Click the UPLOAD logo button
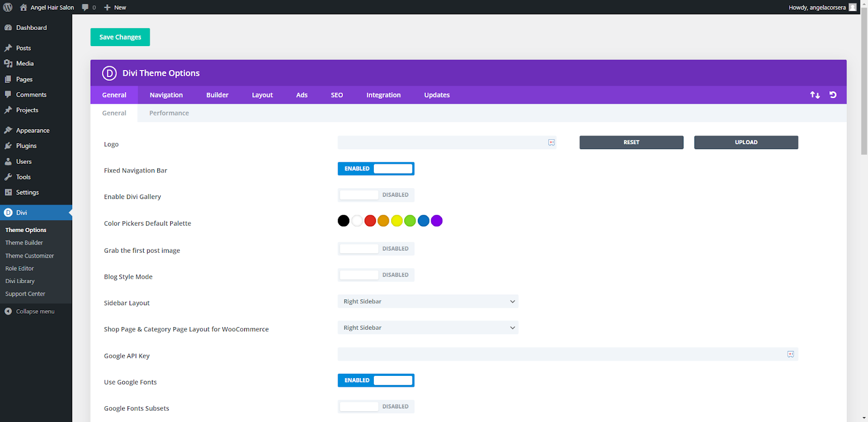Image resolution: width=868 pixels, height=422 pixels. pyautogui.click(x=746, y=142)
